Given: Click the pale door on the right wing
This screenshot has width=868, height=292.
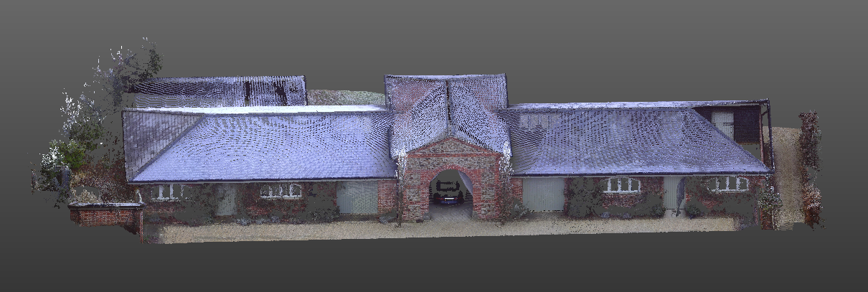Looking at the screenshot, I should click(x=672, y=194).
